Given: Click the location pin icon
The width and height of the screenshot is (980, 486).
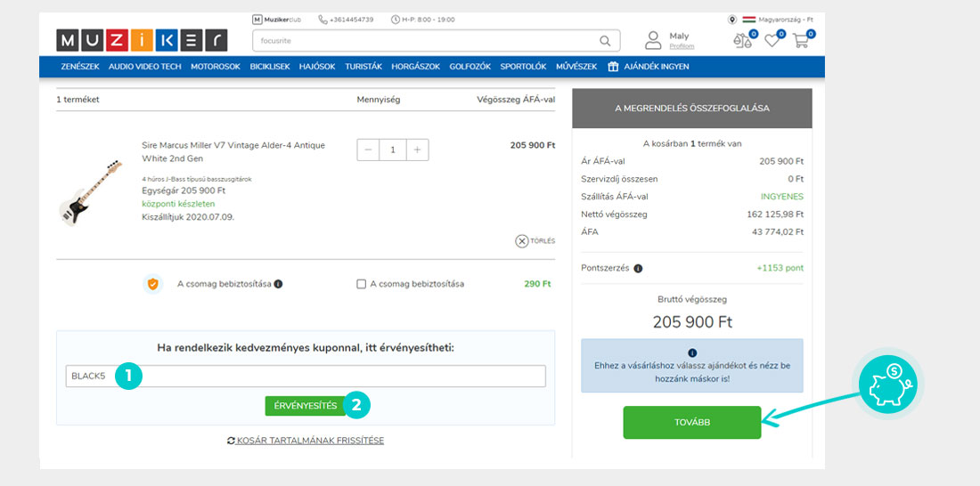Looking at the screenshot, I should (732, 20).
